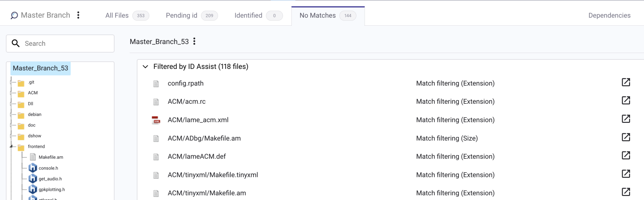Open config.rpath in external view
The height and width of the screenshot is (200, 644).
click(x=626, y=82)
